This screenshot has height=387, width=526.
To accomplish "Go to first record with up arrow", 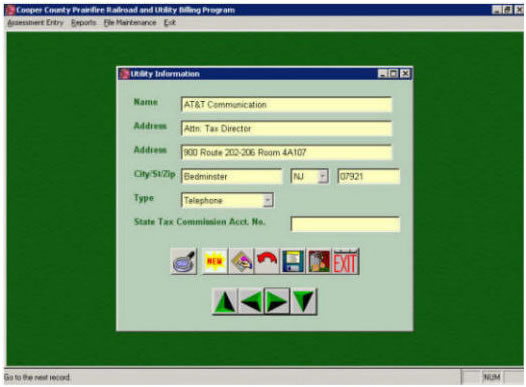I will [x=225, y=301].
